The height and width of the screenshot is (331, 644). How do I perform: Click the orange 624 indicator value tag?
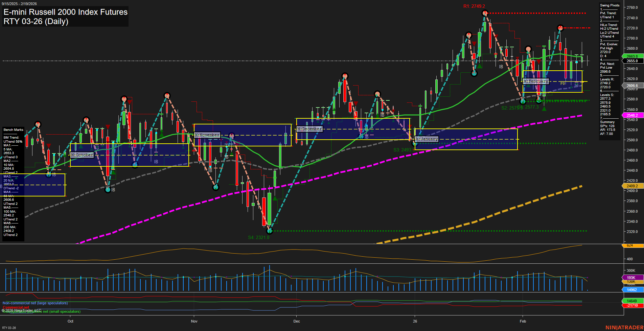click(x=631, y=246)
